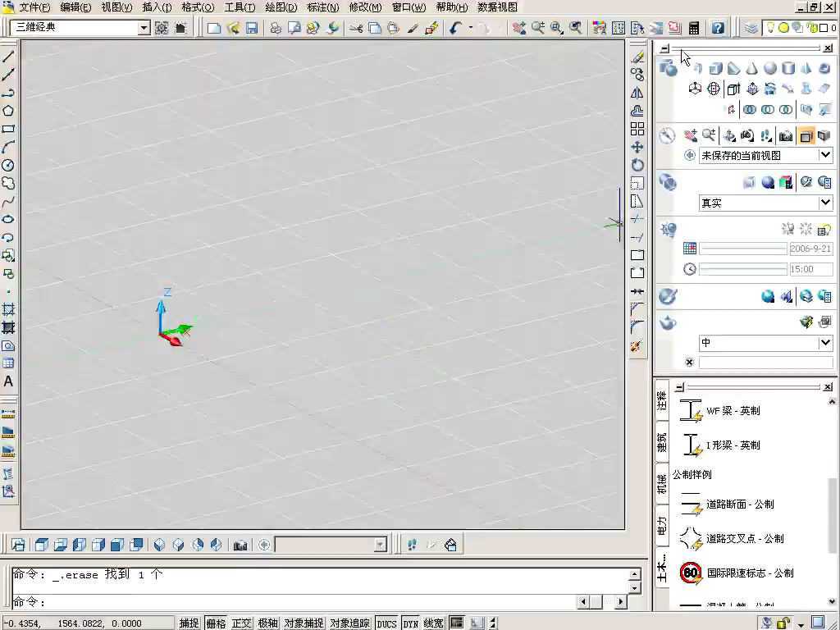Expand the light control panel sun icon
840x630 pixels.
click(668, 230)
